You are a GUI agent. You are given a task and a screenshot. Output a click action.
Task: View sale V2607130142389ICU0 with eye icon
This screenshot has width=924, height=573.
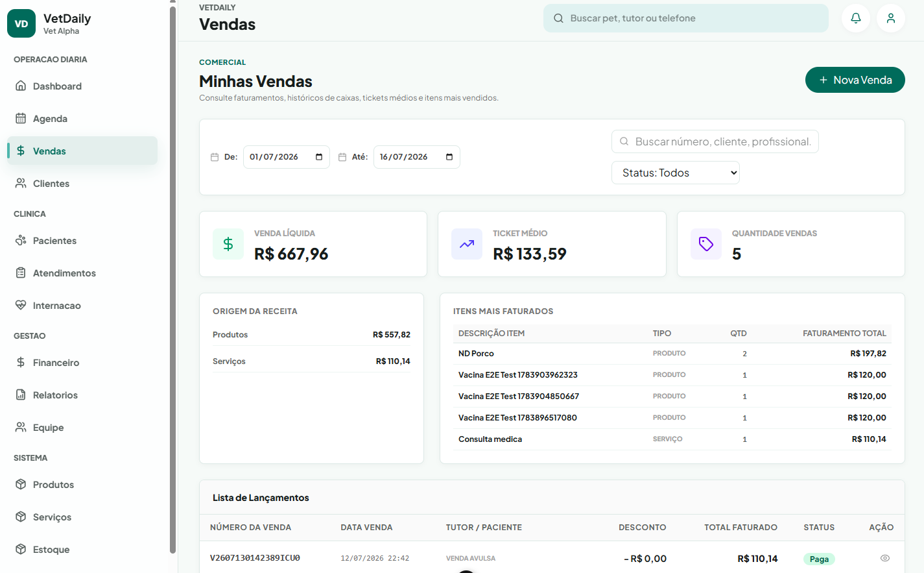885,558
